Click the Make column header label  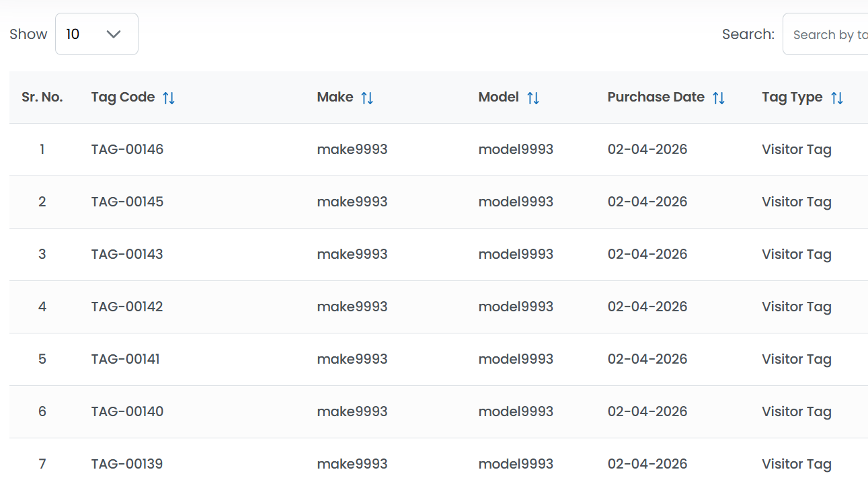(335, 97)
